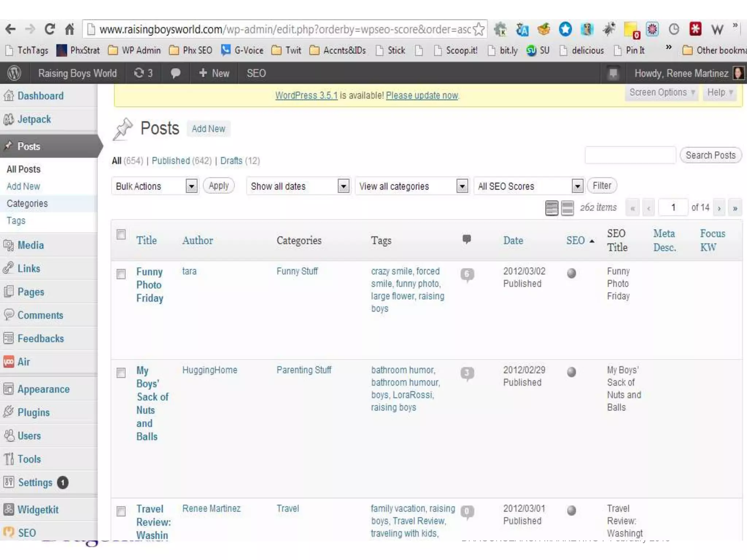Click the grey SEO score dot for Funny Photo Friday

572,273
